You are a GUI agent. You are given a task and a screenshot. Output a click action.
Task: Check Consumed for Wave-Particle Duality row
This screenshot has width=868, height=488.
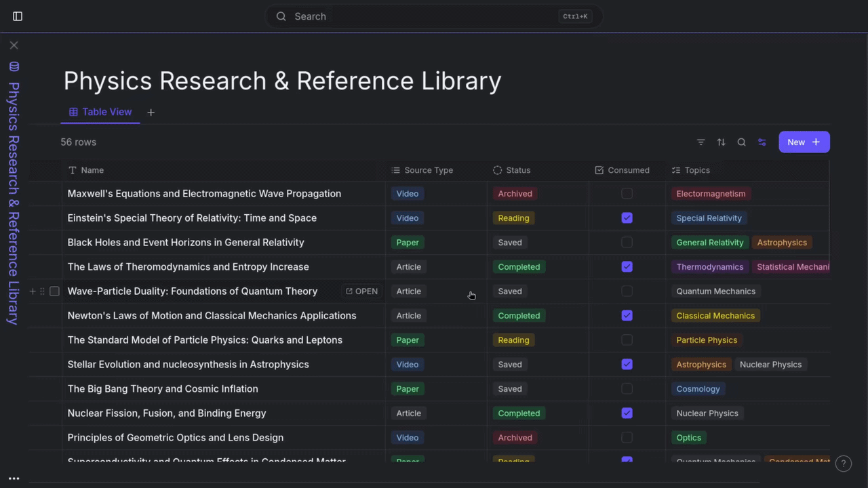point(627,291)
